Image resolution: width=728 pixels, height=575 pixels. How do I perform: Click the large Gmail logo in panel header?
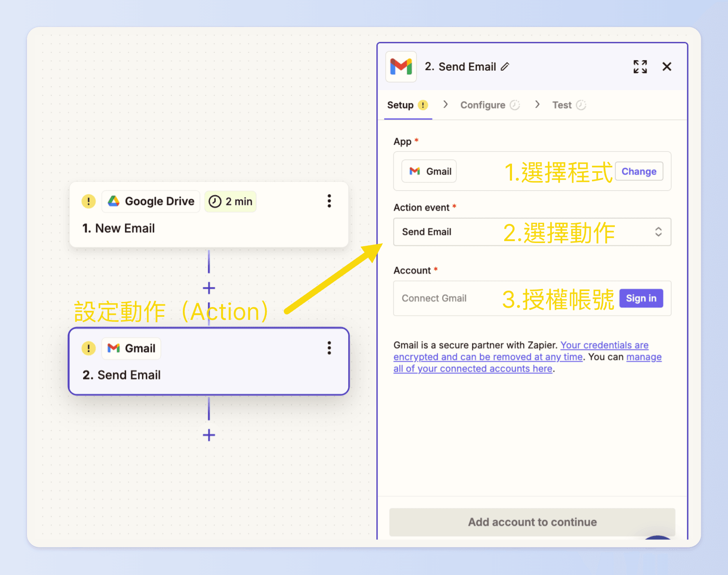coord(401,67)
